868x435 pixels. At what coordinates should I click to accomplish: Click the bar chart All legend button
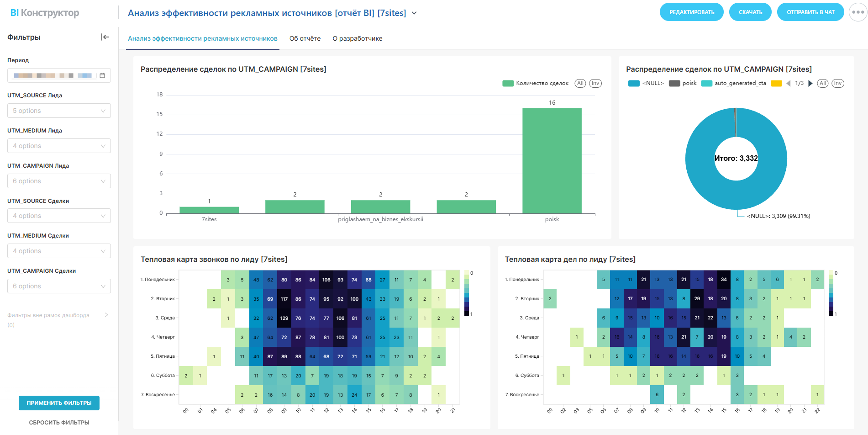click(x=580, y=83)
